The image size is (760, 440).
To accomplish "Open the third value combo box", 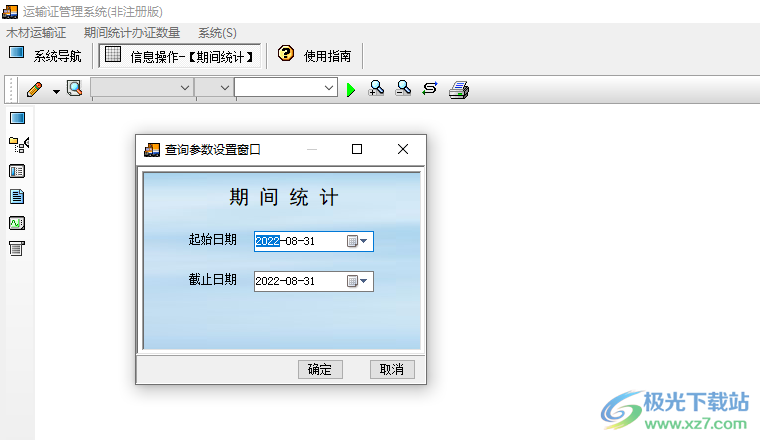I will tap(286, 88).
